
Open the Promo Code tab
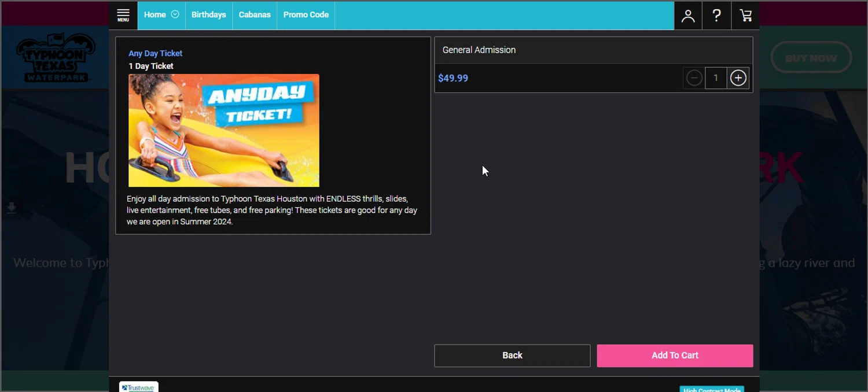306,15
